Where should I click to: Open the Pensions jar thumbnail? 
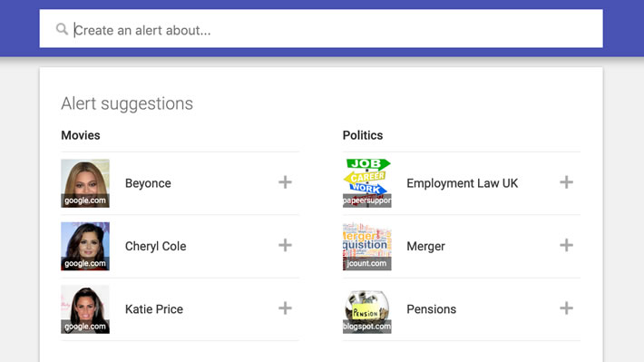[367, 309]
